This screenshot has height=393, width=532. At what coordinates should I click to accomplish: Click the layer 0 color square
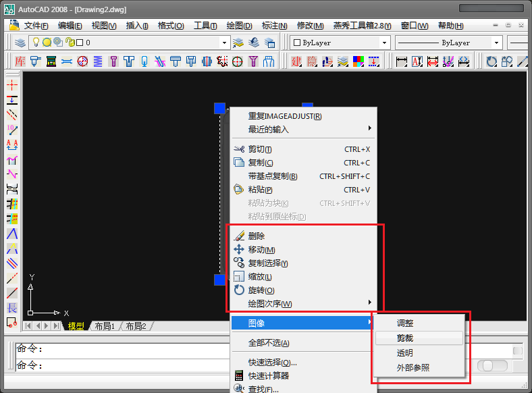80,43
